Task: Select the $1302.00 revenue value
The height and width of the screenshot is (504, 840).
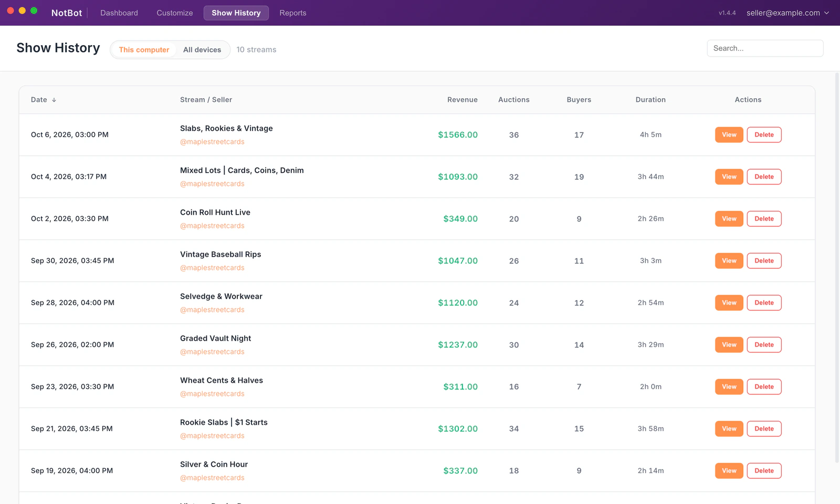Action: click(x=458, y=429)
